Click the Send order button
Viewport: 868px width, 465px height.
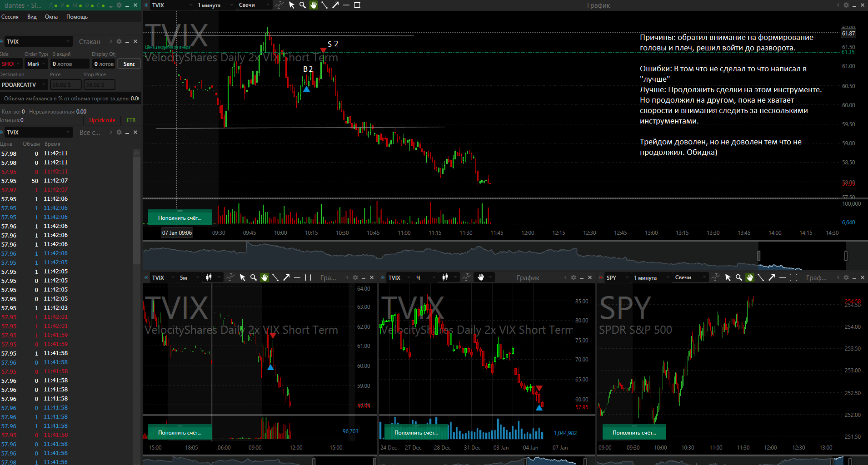pos(129,64)
